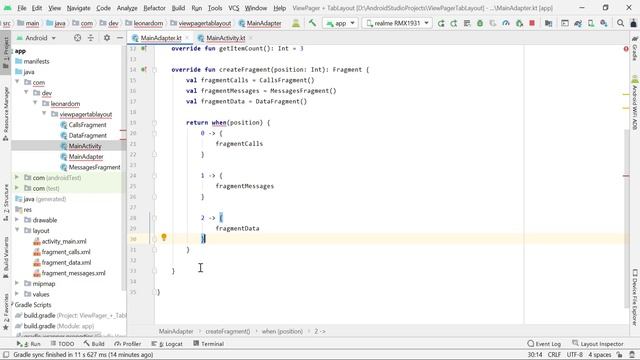Switch to the MainActivity.kt editor tab

pyautogui.click(x=225, y=38)
